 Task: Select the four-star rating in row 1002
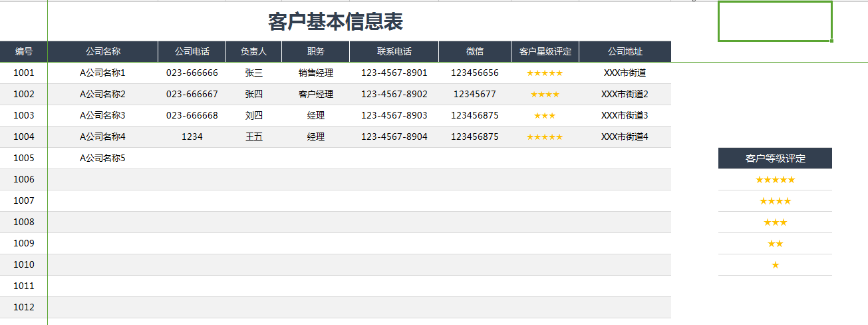[545, 95]
